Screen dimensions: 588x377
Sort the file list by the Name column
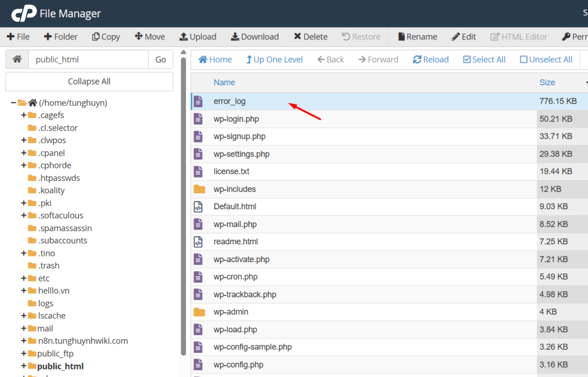click(225, 82)
